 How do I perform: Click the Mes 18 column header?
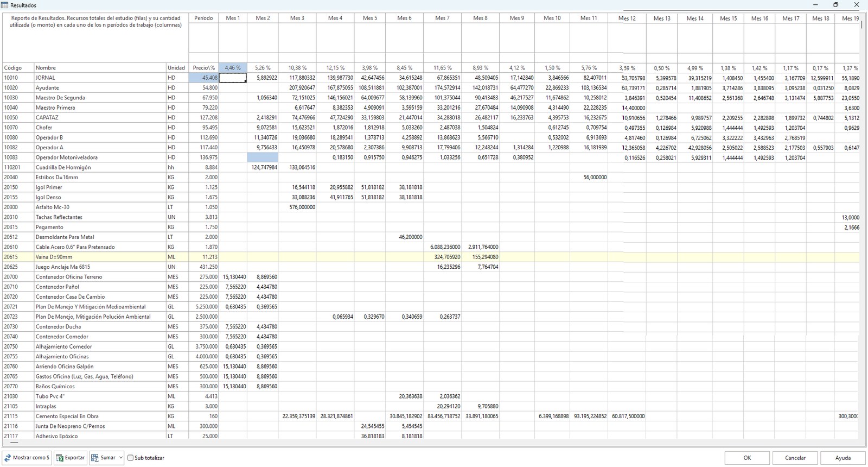[820, 18]
